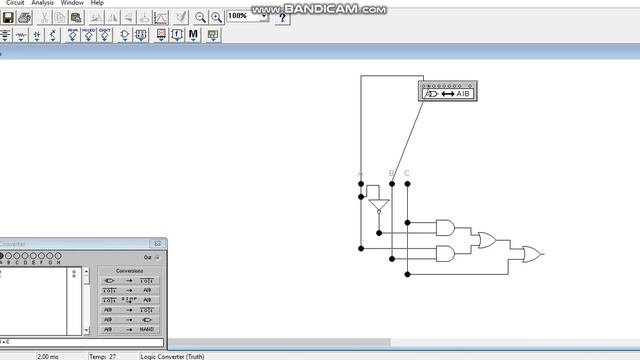This screenshot has width=640, height=360.
Task: Click the horizontal scrollbar thumb of workspace
Action: point(280,342)
